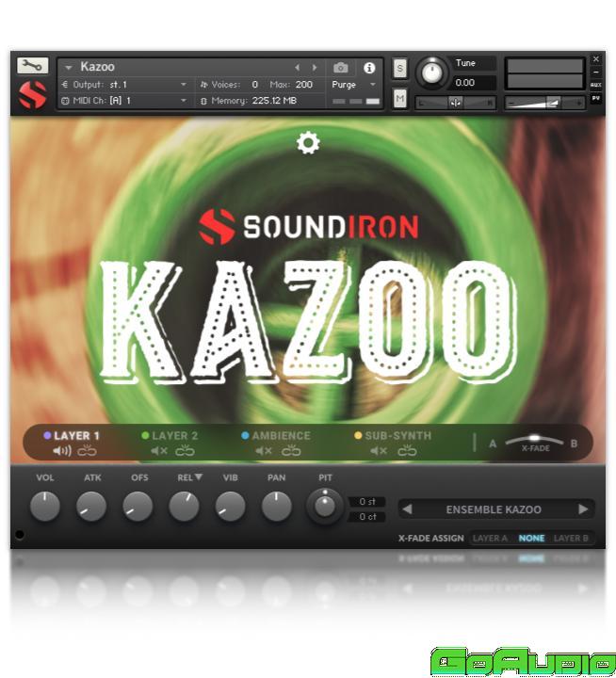The width and height of the screenshot is (616, 678).
Task: Select next preset arrow beside Ensemble Kazoo
Action: click(x=583, y=509)
